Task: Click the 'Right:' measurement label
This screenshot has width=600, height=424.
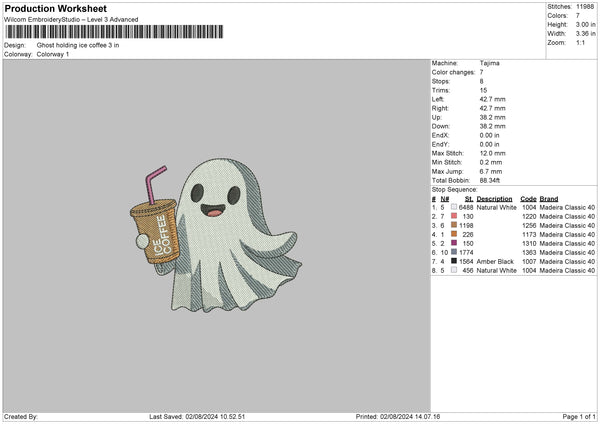Action: point(440,108)
